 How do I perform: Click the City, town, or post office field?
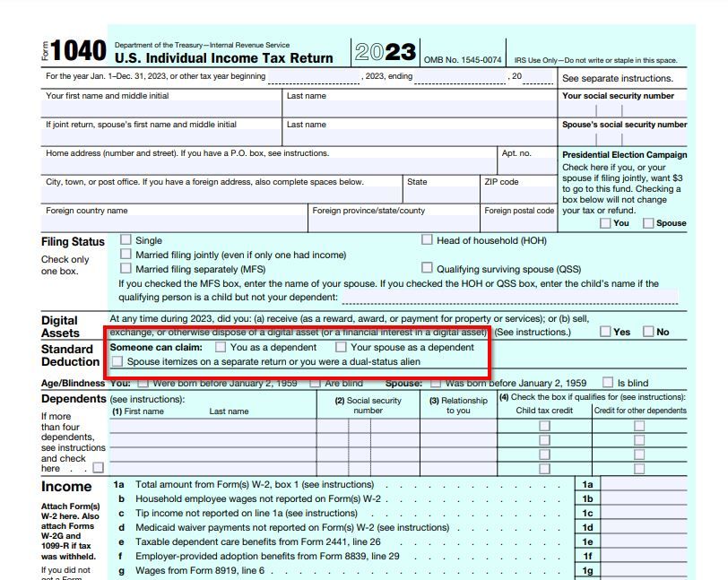click(221, 195)
